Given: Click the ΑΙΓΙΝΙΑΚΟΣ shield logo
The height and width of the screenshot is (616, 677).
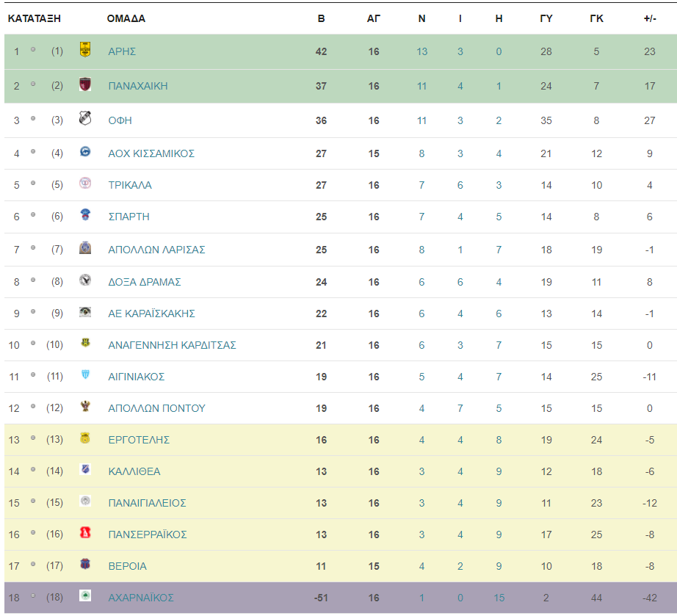Looking at the screenshot, I should (x=85, y=374).
